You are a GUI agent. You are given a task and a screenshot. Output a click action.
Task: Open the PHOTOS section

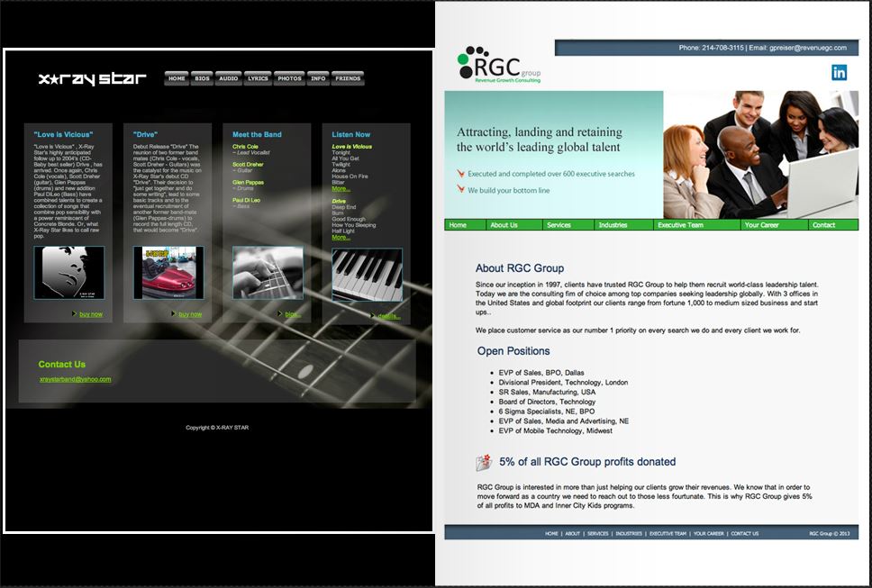click(289, 78)
